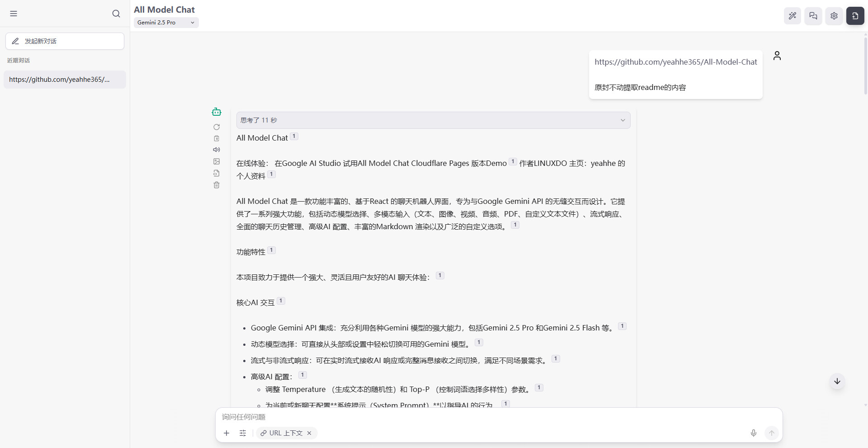Open the conversation search in the sidebar

point(116,14)
